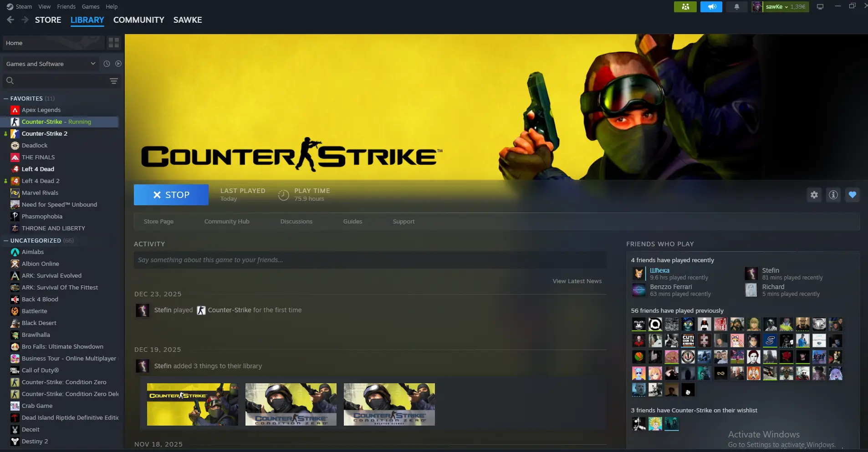Viewport: 868px width, 452px height.
Task: Collapse the FAVORITES category
Action: [6, 98]
